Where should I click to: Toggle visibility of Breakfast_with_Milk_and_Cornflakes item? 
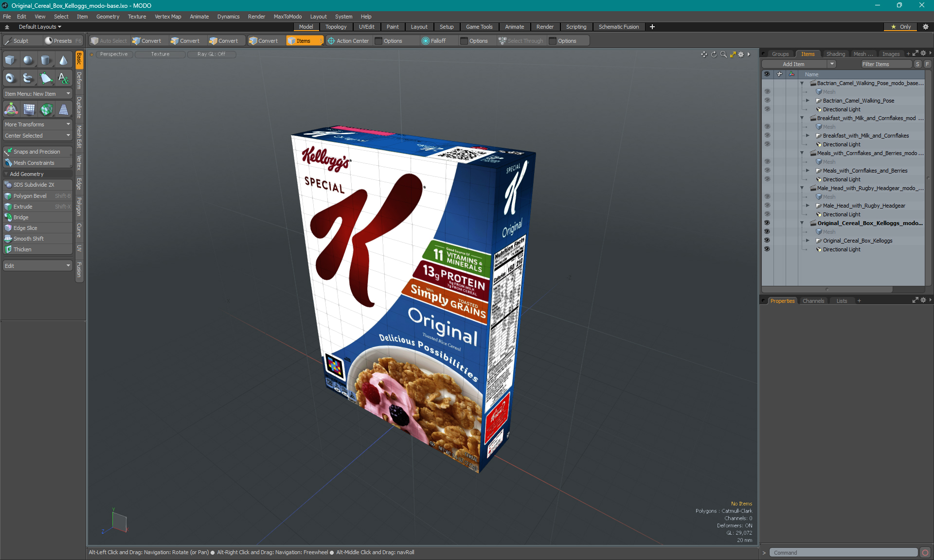[x=767, y=136]
